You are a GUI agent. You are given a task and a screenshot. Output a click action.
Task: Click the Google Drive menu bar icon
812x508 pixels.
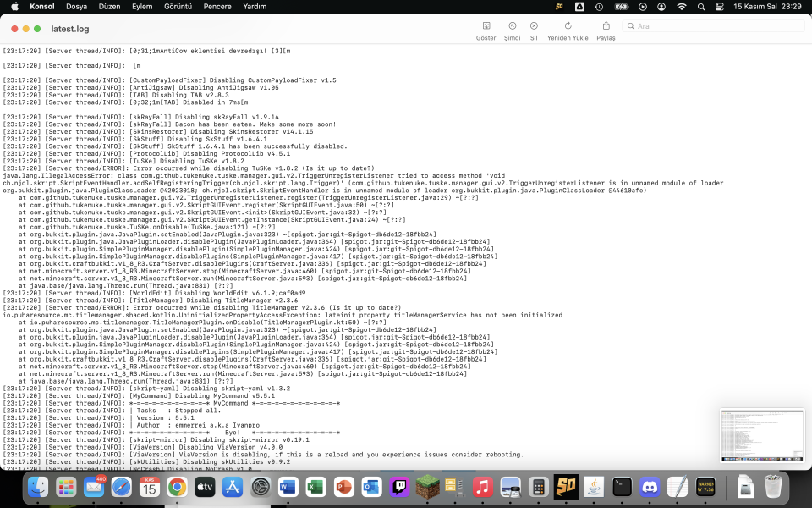click(x=579, y=7)
